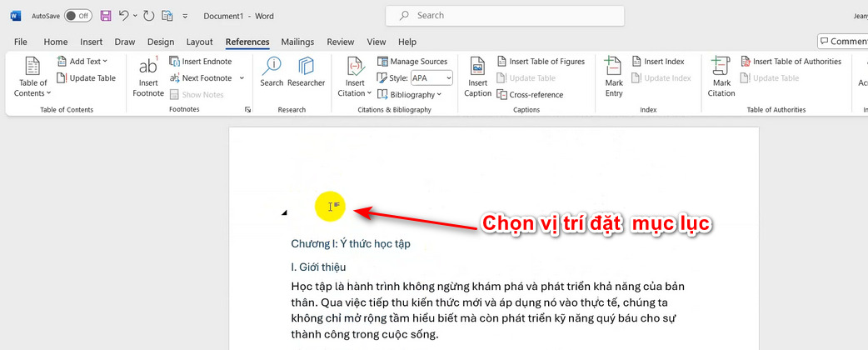
Task: Click Insert Table of Figures
Action: (541, 62)
